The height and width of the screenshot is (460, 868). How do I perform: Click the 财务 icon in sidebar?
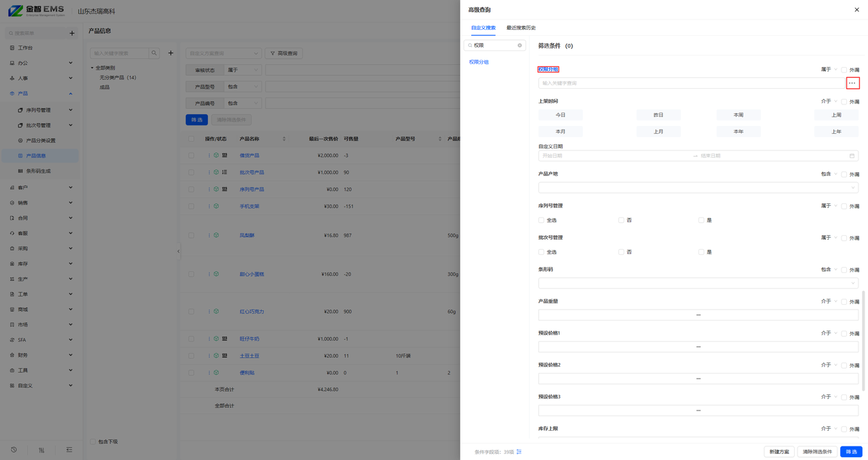(x=12, y=355)
